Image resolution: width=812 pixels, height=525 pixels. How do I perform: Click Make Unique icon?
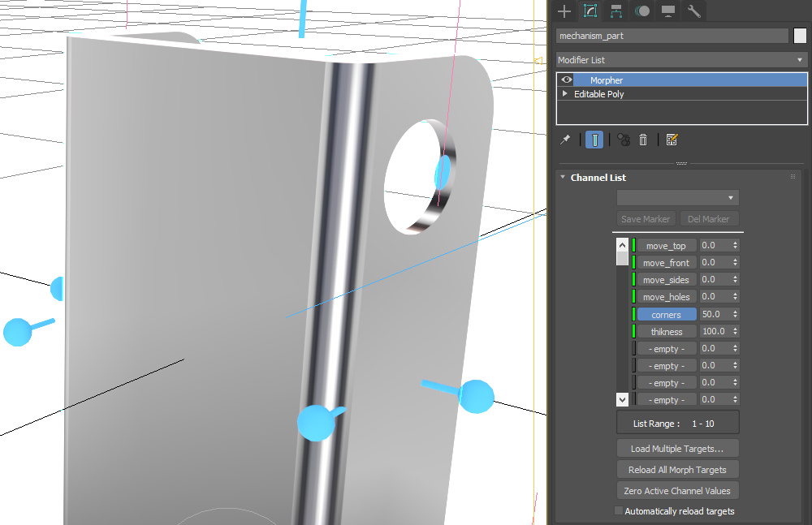click(x=624, y=140)
